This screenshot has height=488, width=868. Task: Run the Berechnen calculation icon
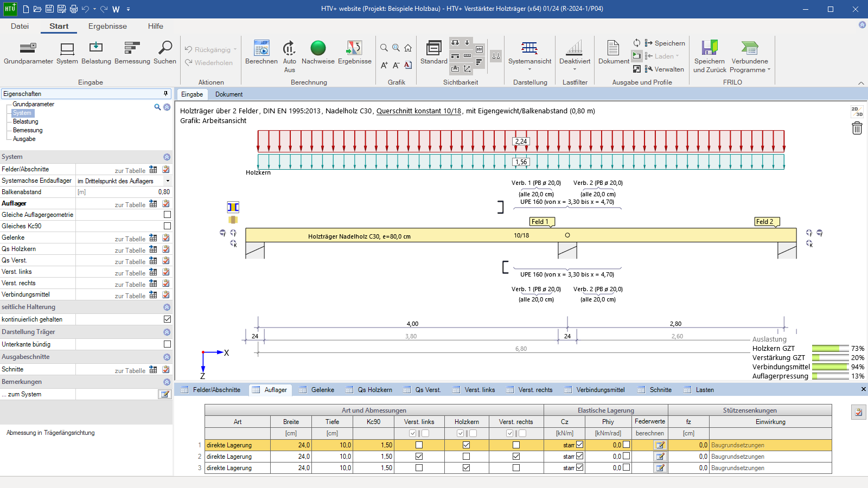pyautogui.click(x=261, y=48)
